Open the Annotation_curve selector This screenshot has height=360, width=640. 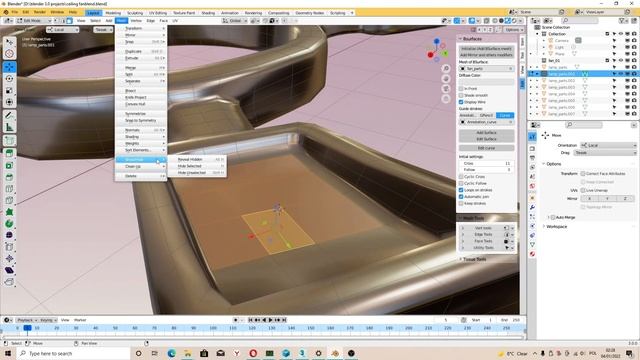point(487,122)
